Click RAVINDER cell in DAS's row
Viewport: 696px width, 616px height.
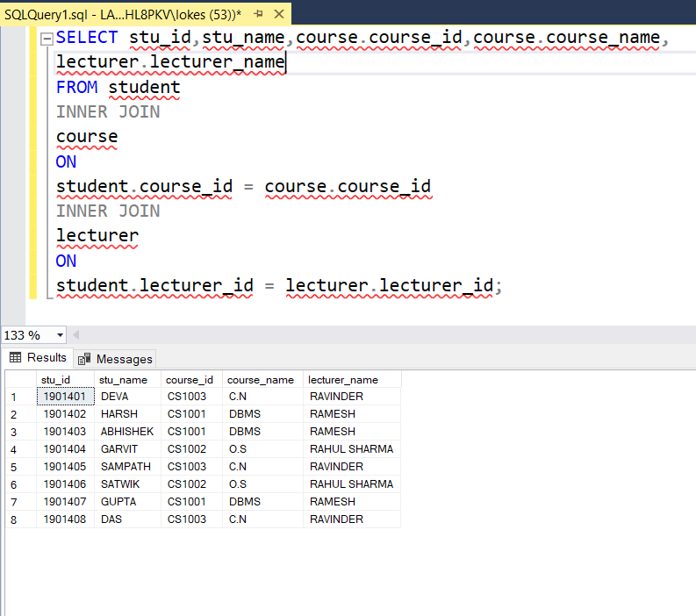pyautogui.click(x=352, y=519)
